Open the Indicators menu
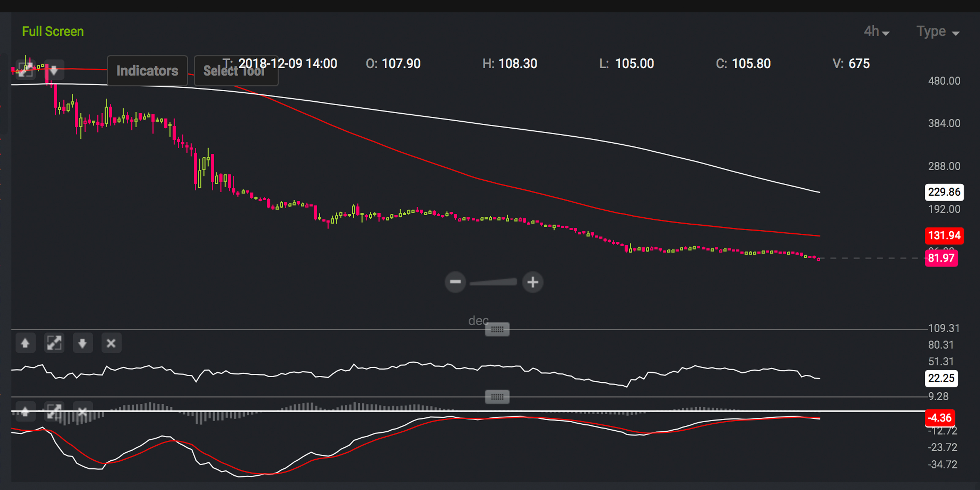This screenshot has height=490, width=980. [x=147, y=71]
